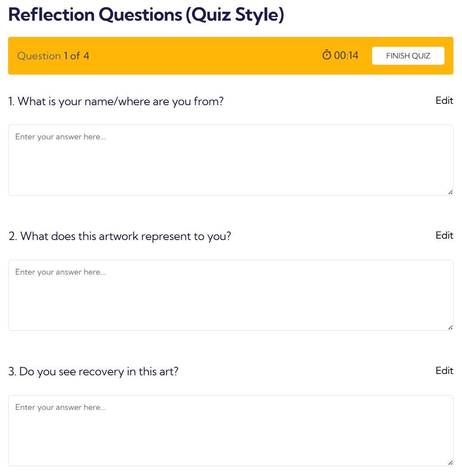Click the resize grip of question 3 answer box
The width and height of the screenshot is (462, 476).
[x=450, y=463]
